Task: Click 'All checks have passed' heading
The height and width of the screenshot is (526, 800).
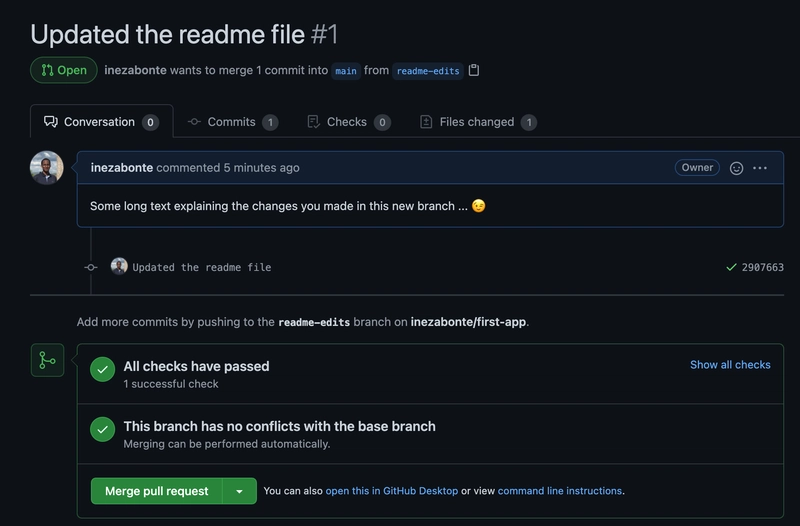Action: 196,366
